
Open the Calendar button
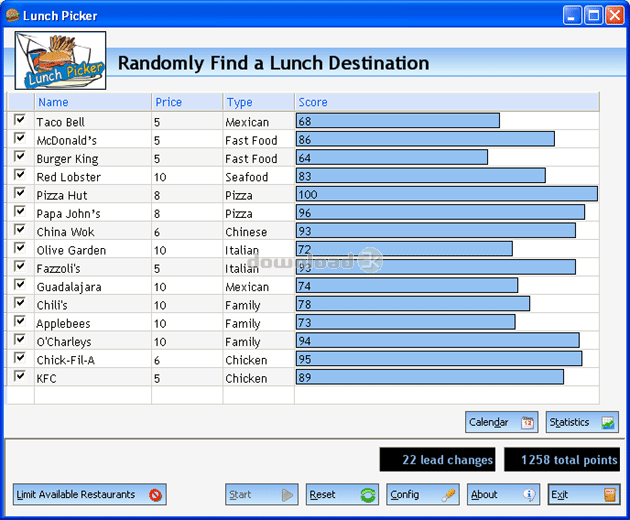pos(501,422)
